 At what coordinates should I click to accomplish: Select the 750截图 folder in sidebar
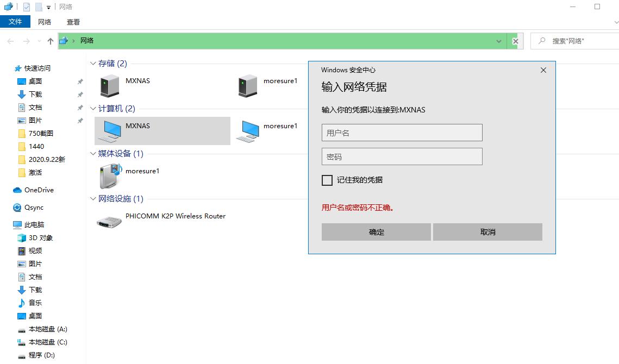coord(41,134)
